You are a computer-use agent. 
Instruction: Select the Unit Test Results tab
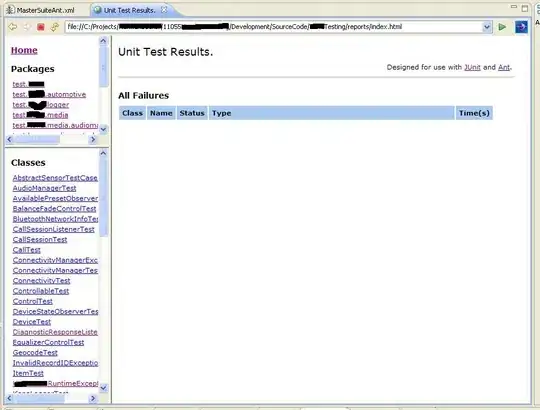point(129,10)
